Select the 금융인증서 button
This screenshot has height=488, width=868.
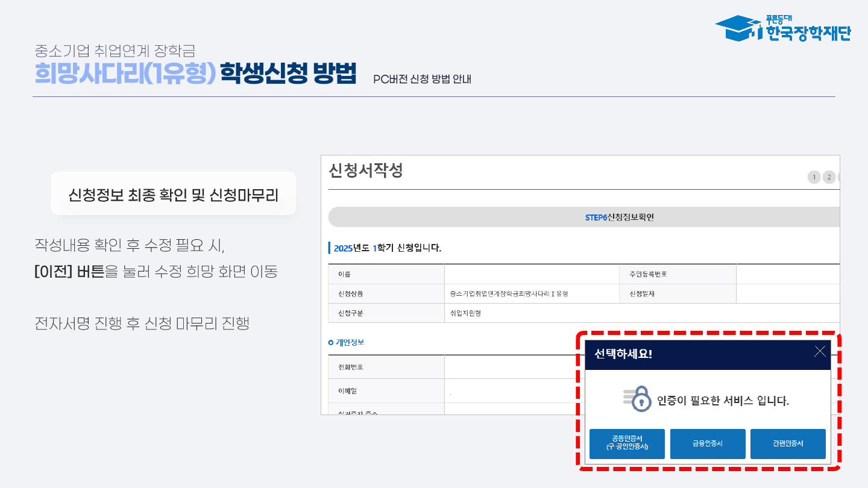point(708,444)
